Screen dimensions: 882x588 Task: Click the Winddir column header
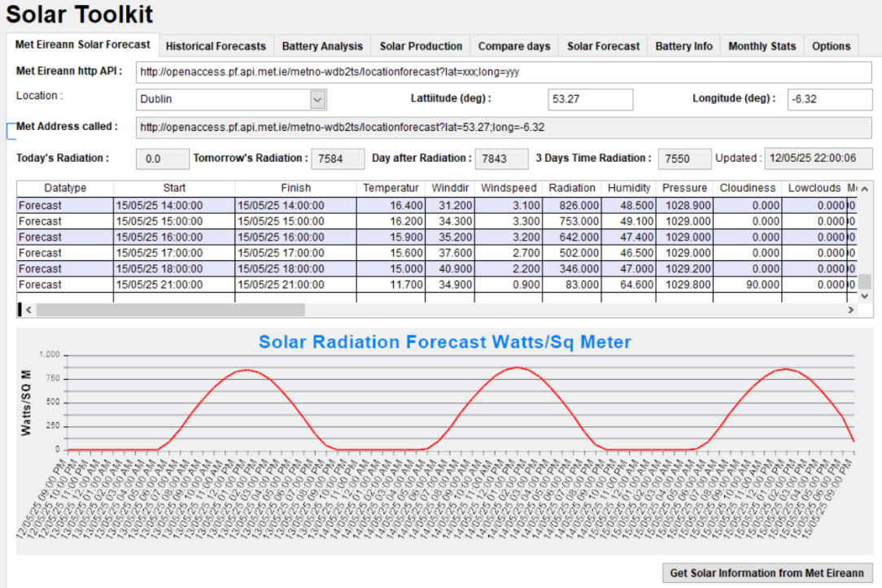coord(450,189)
